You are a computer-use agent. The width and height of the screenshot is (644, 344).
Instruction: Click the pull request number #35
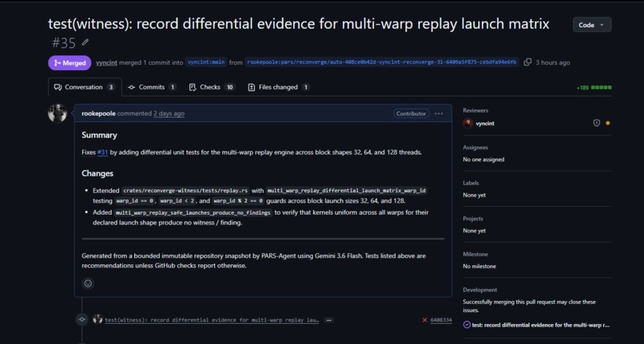click(64, 42)
